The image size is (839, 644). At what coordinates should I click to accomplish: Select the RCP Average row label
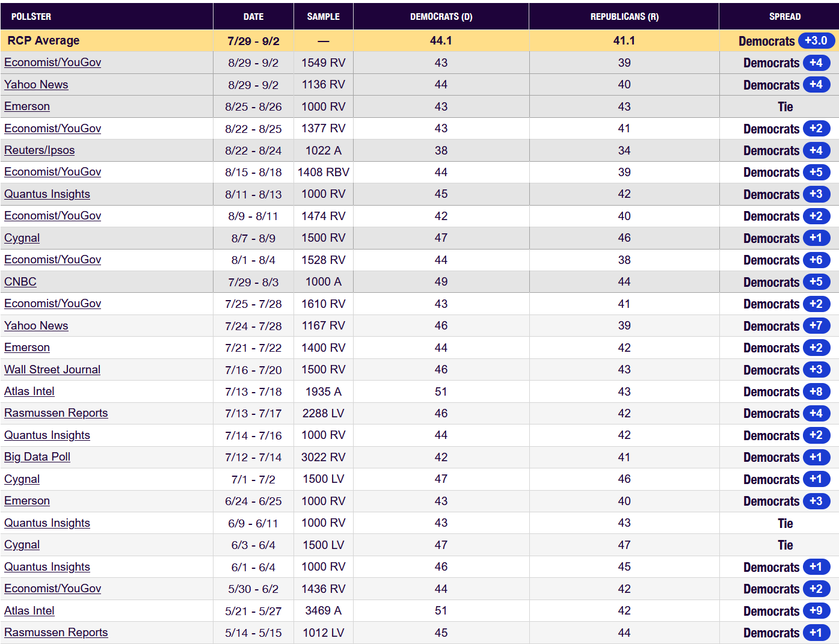point(43,41)
